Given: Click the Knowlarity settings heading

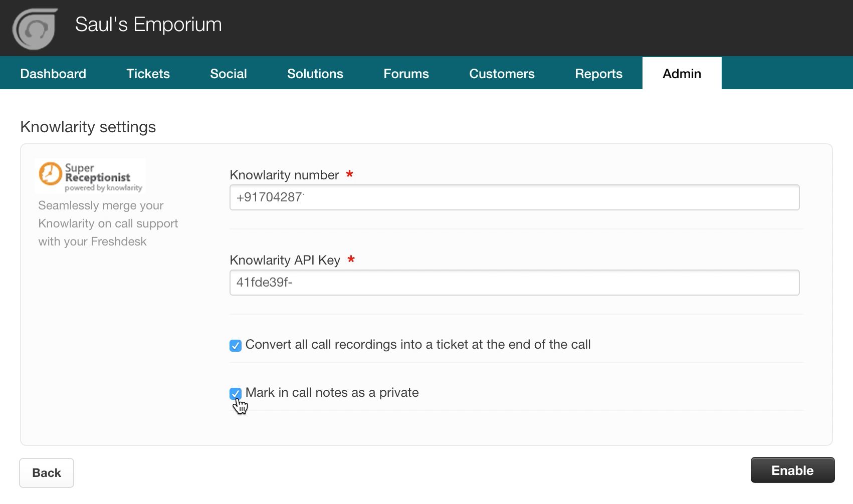Looking at the screenshot, I should coord(88,127).
